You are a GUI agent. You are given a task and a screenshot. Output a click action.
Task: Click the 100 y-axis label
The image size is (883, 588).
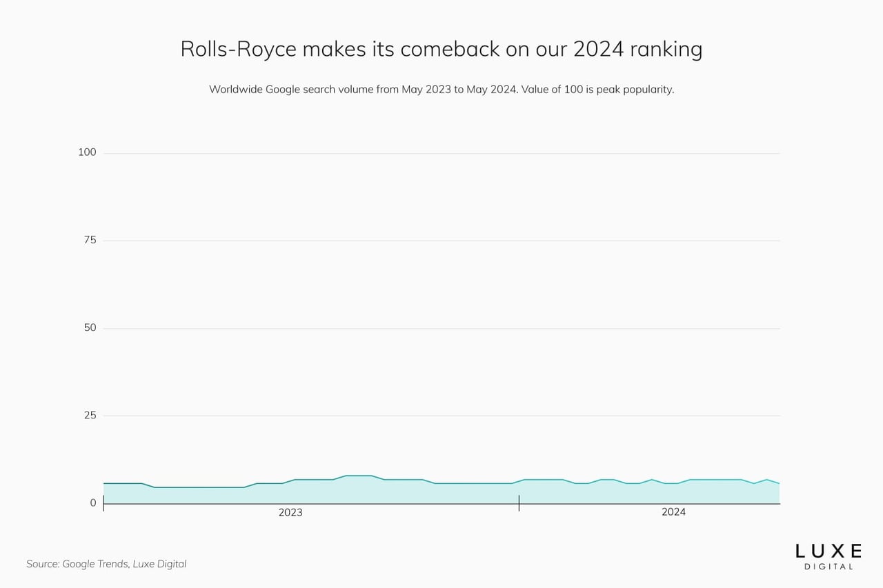click(87, 152)
